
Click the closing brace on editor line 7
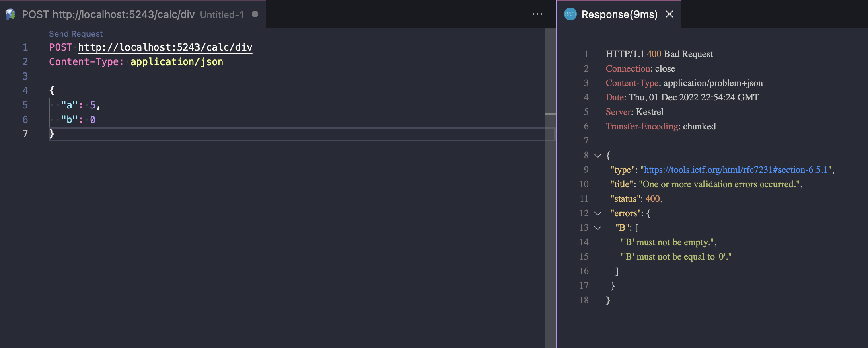pyautogui.click(x=52, y=134)
